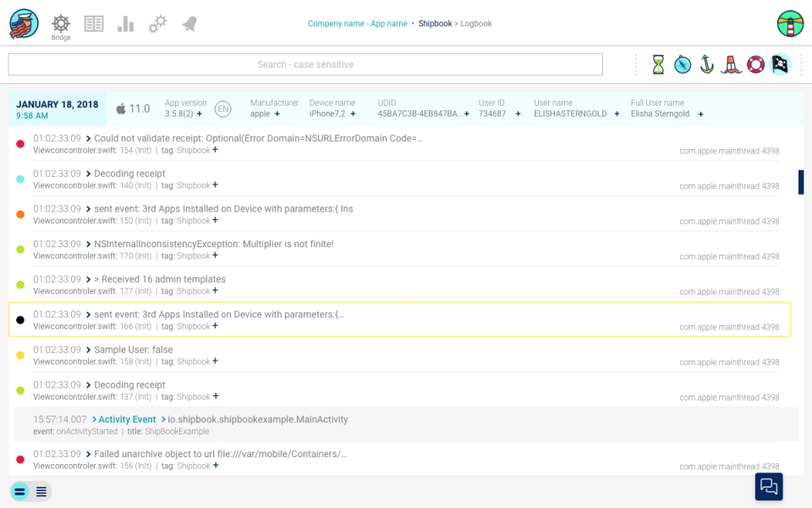Expand the sent event line 150 log
The height and width of the screenshot is (508, 812).
point(88,209)
